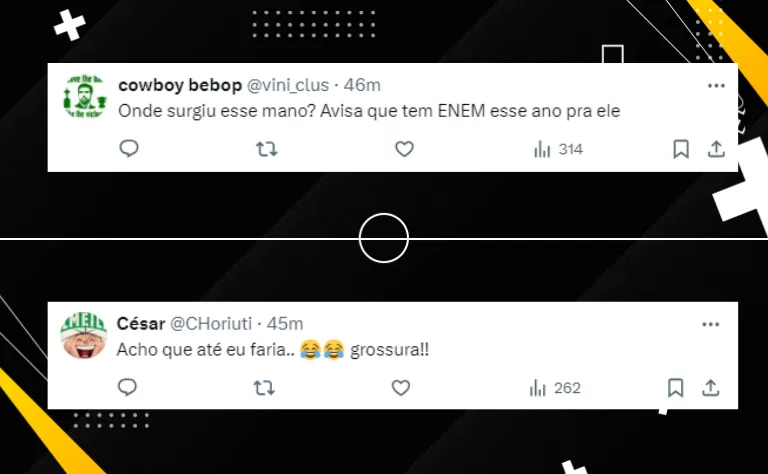This screenshot has height=474, width=768.
Task: Open the 46m timestamp link
Action: 362,85
